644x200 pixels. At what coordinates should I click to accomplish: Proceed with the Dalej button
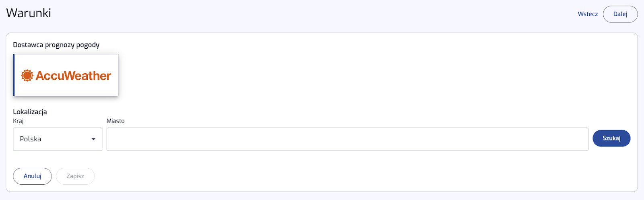[x=620, y=14]
